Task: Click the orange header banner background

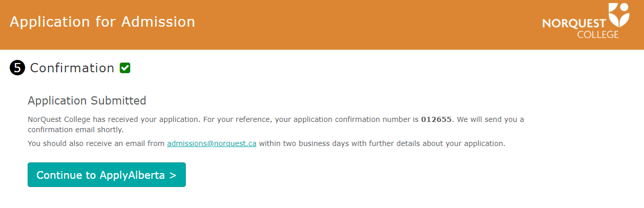Action: click(x=358, y=25)
